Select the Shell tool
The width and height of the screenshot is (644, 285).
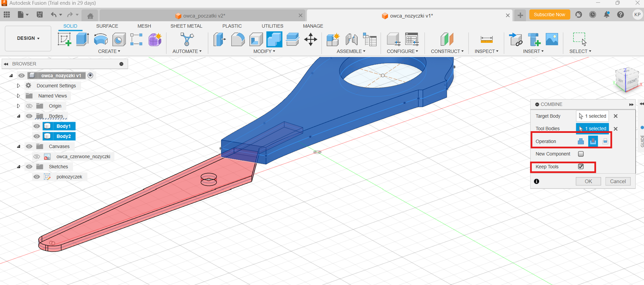click(256, 39)
